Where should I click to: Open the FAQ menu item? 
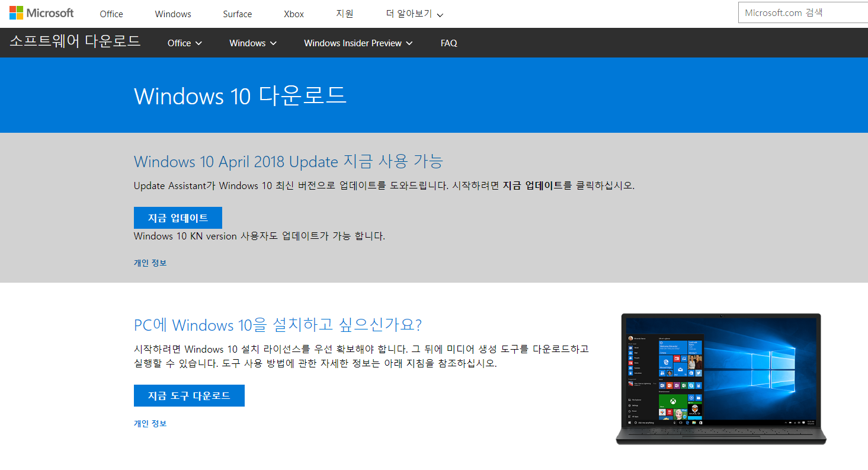pyautogui.click(x=449, y=43)
